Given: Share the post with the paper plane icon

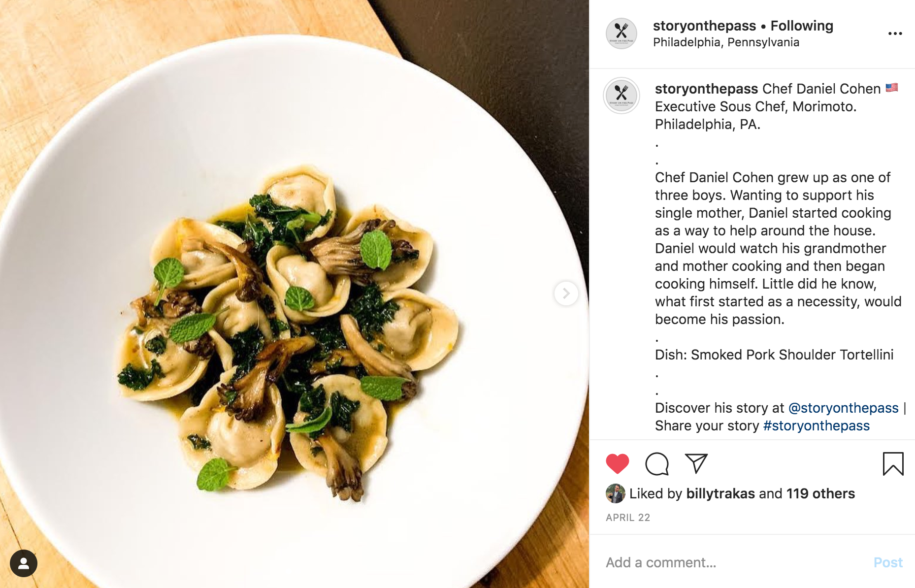Looking at the screenshot, I should [696, 463].
